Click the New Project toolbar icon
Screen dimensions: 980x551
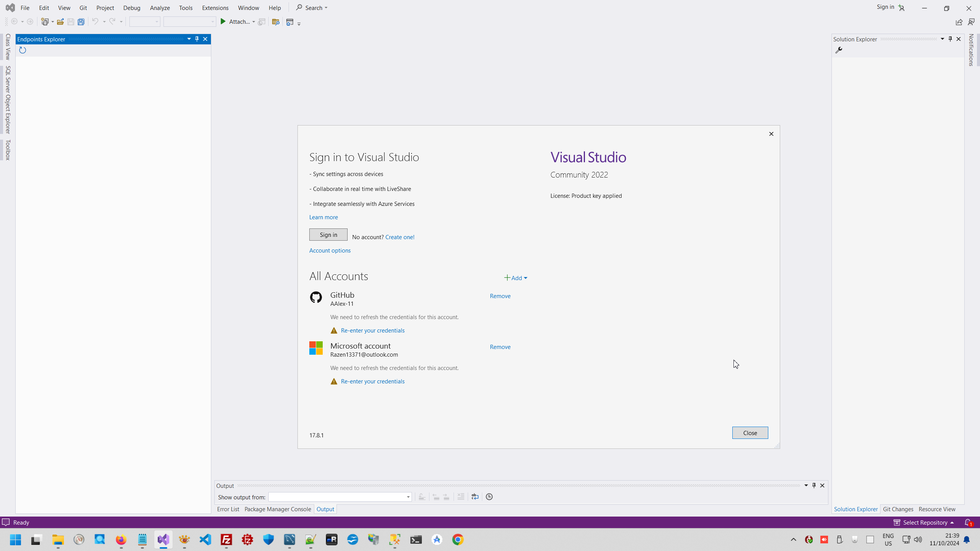(45, 22)
